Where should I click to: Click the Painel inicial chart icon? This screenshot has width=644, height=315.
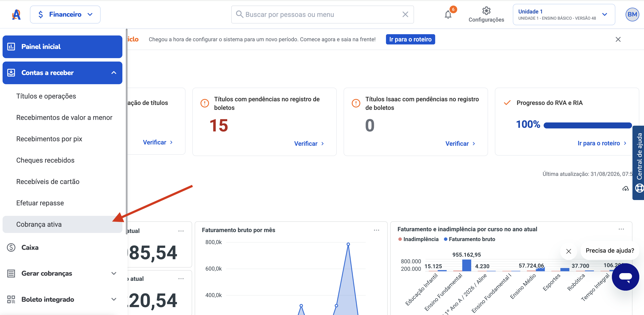tap(11, 47)
